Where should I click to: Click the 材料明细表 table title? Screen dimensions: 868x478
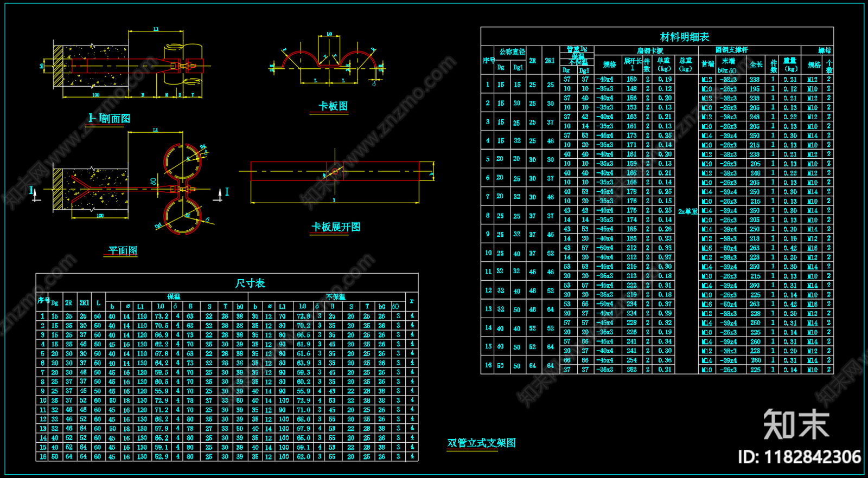point(685,37)
